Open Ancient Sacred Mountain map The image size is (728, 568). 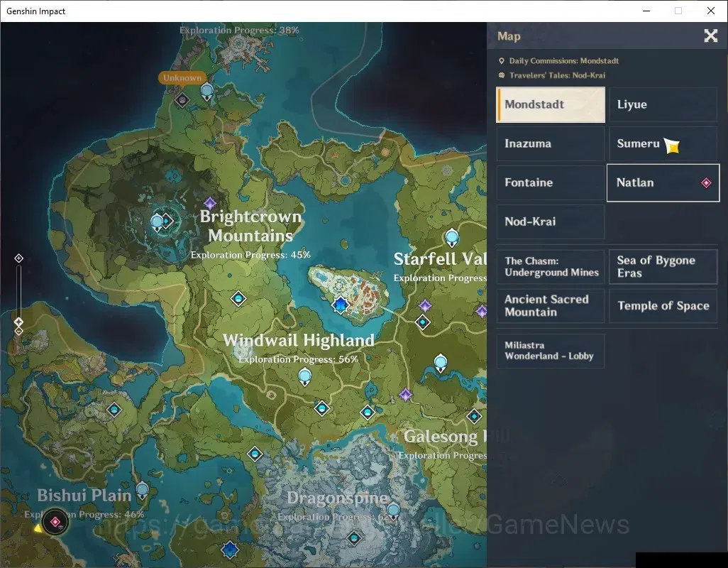(551, 306)
